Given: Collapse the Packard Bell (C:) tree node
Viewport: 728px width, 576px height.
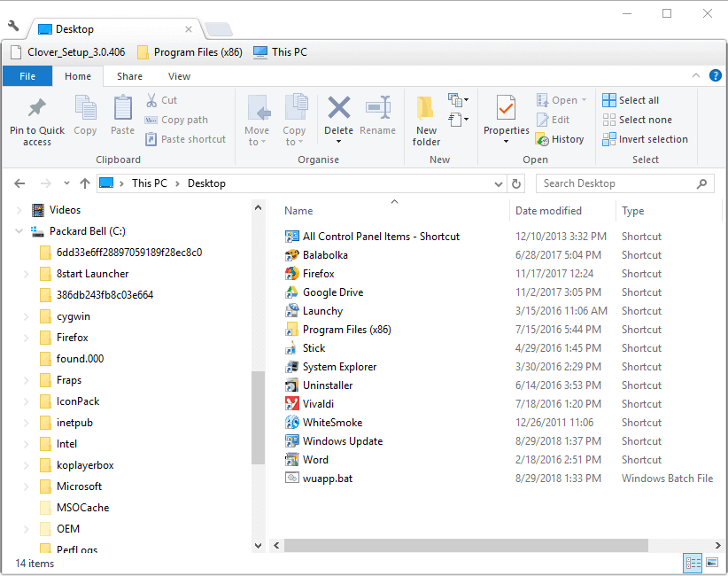Looking at the screenshot, I should tap(19, 231).
